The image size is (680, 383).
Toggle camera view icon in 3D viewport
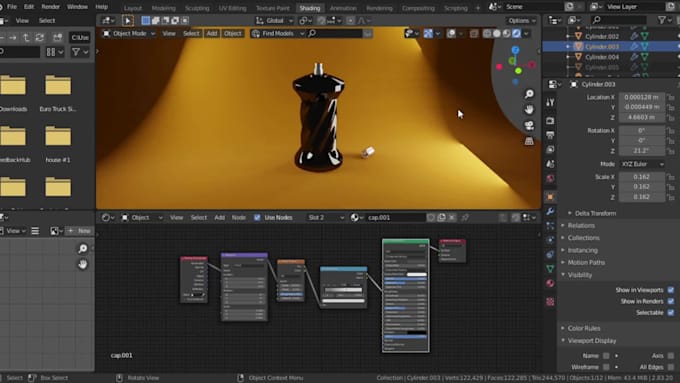click(529, 125)
